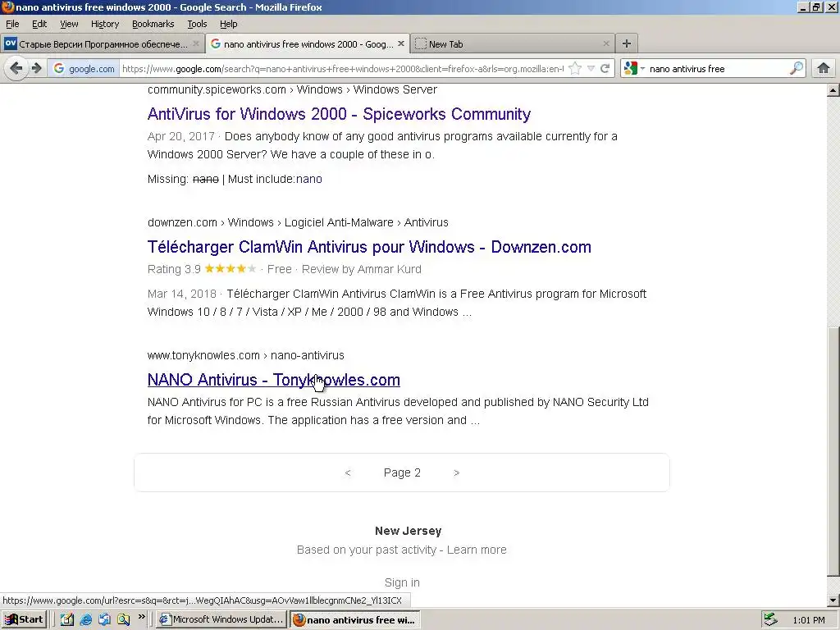This screenshot has width=840, height=630.
Task: Go to previous results page arrow
Action: coord(348,472)
